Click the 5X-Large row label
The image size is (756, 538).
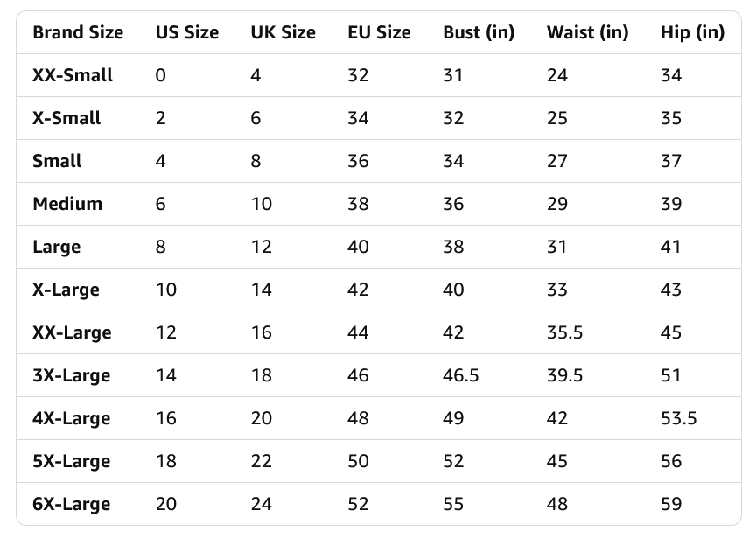[x=72, y=461]
